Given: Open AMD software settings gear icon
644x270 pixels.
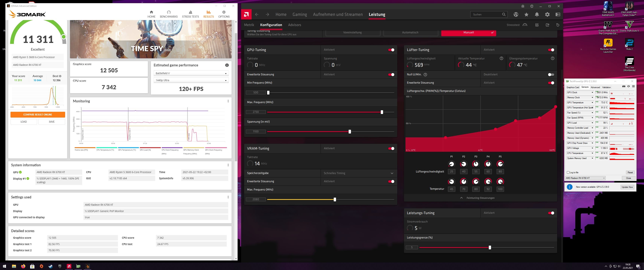Looking at the screenshot, I should (x=547, y=14).
